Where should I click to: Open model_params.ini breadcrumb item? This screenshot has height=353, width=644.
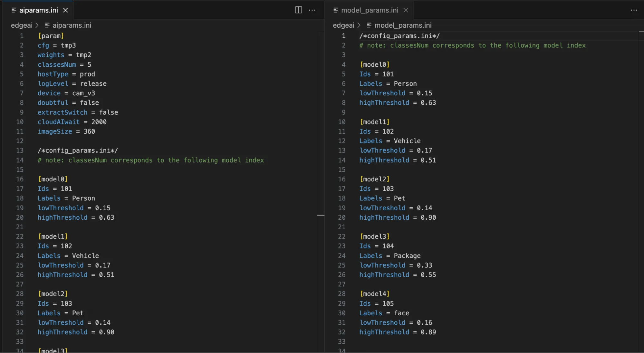pos(403,25)
